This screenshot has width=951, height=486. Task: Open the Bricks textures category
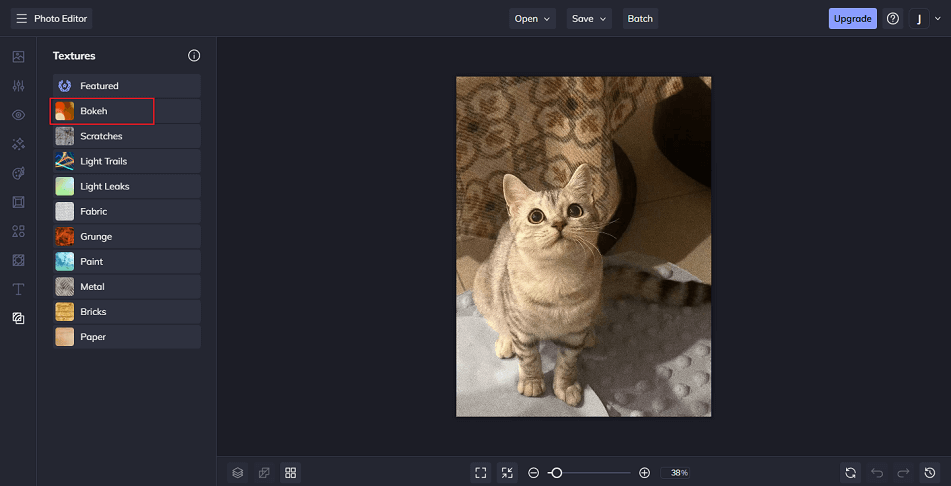(127, 312)
